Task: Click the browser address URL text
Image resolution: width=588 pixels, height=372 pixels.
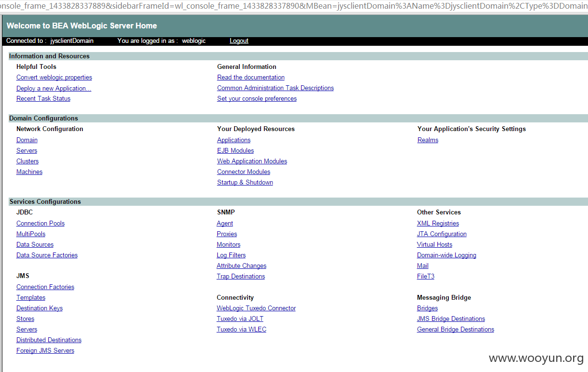Action: tap(294, 6)
